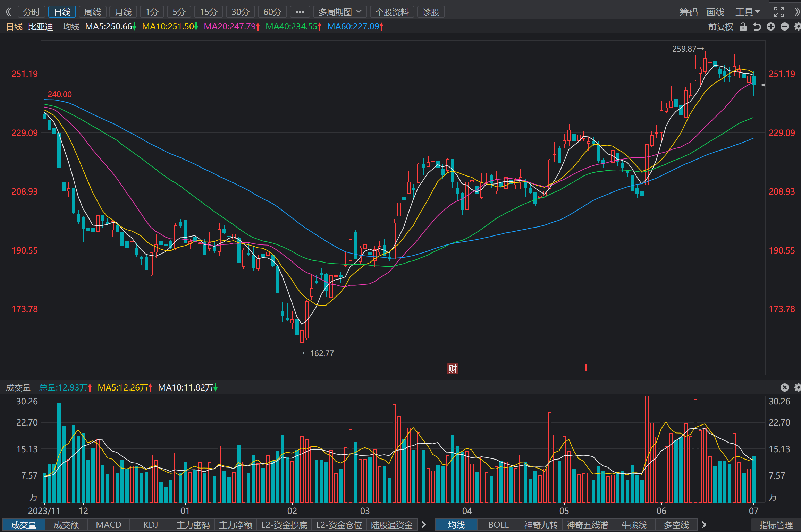This screenshot has width=801, height=532.
Task: Switch sub-chart to KDJ indicator
Action: pyautogui.click(x=151, y=525)
